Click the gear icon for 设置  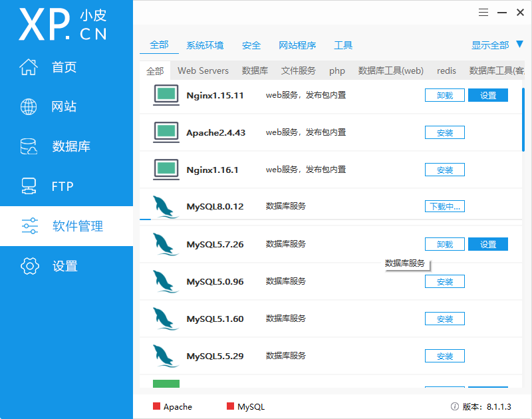click(30, 265)
